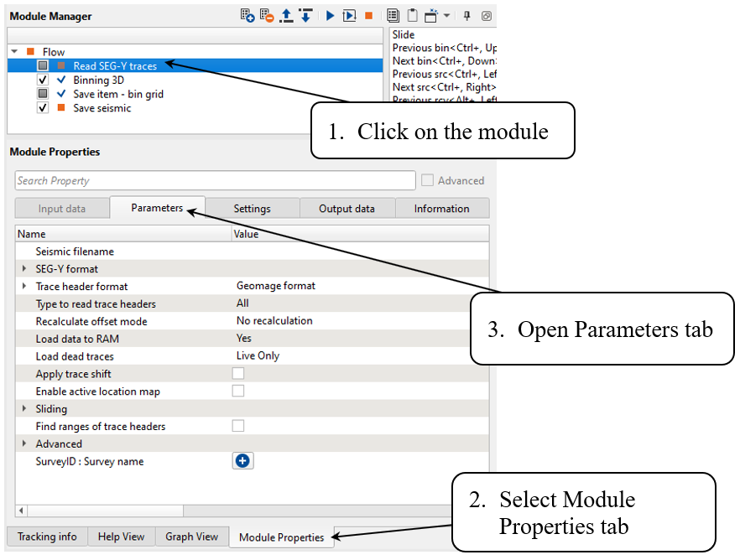Move module up with arrow icon
The image size is (740, 560).
287,16
